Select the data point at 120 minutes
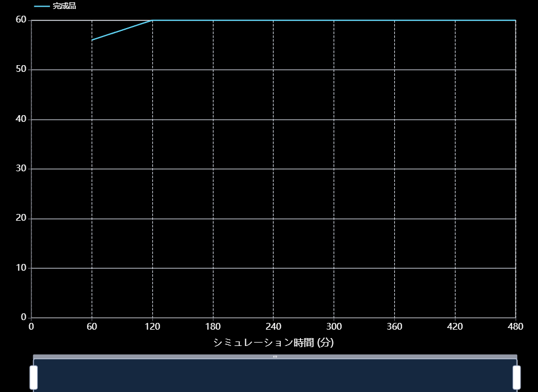 click(152, 20)
